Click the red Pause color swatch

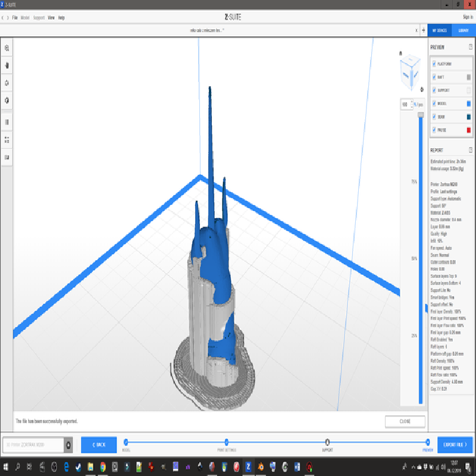tap(469, 130)
